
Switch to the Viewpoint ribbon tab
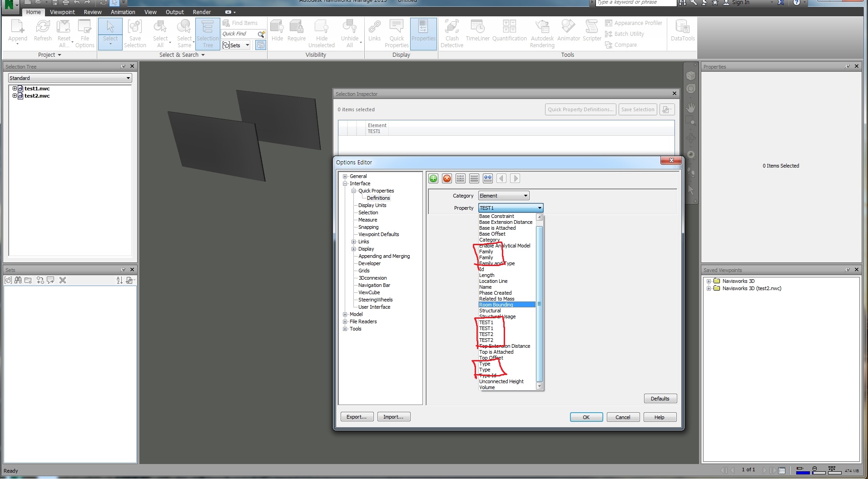(62, 12)
